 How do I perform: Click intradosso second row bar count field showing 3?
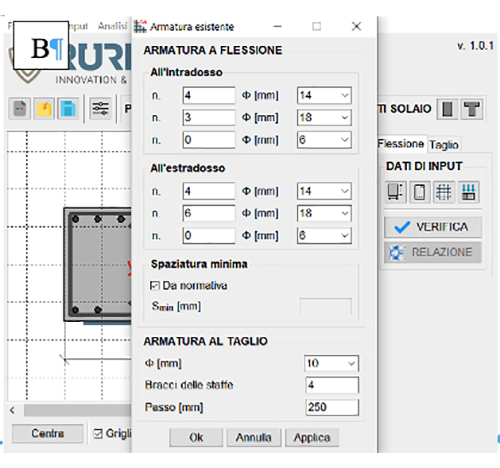209,117
